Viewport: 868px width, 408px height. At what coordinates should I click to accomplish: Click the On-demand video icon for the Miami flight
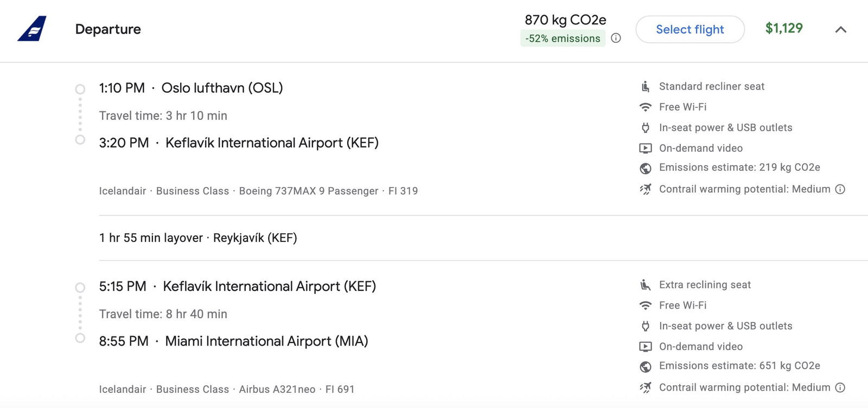pos(645,347)
